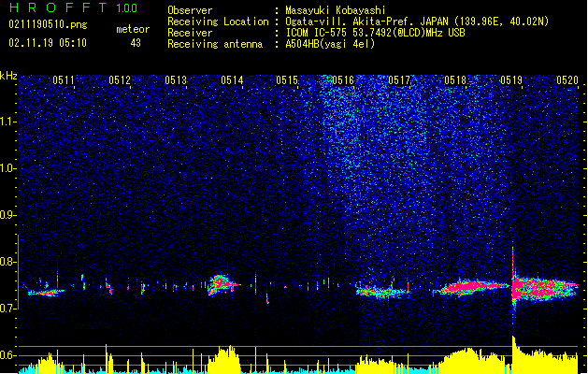Click the 0512 time marker
This screenshot has width=588, height=374.
point(120,80)
